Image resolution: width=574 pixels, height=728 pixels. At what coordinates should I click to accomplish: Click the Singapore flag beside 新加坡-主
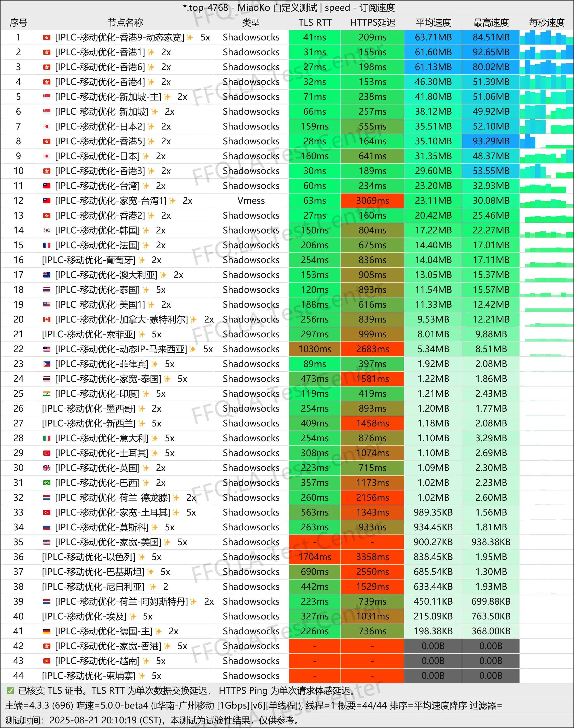click(47, 97)
